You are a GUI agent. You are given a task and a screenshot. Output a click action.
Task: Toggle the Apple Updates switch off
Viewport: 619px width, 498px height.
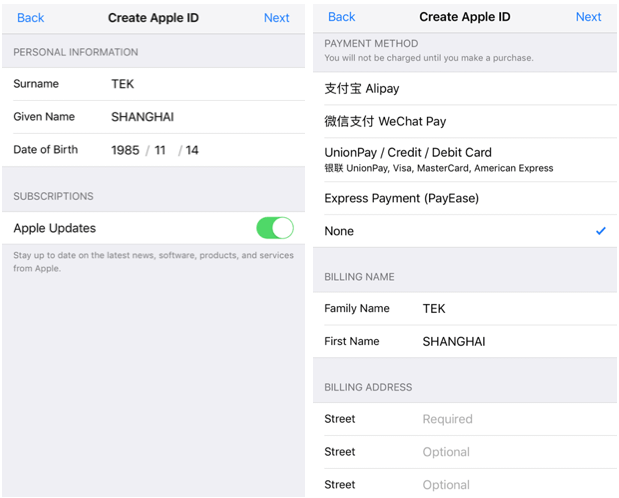[x=275, y=228]
